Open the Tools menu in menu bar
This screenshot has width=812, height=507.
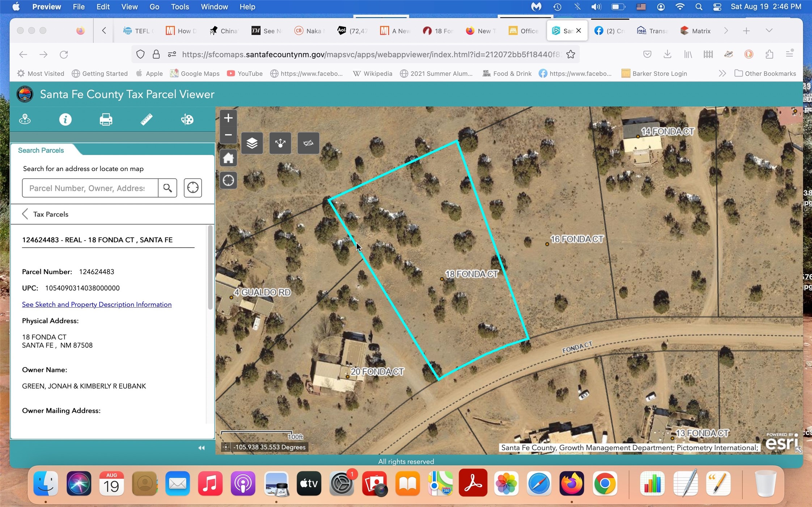coord(180,7)
